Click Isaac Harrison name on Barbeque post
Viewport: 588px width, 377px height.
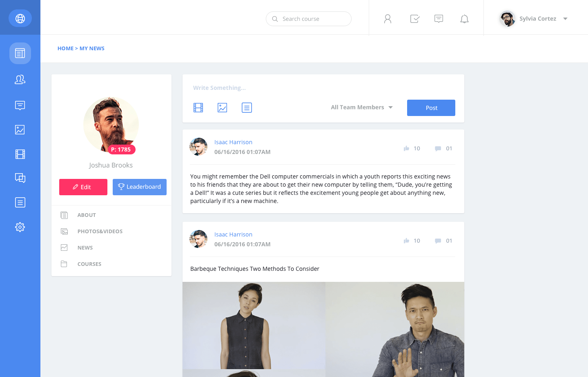(233, 234)
